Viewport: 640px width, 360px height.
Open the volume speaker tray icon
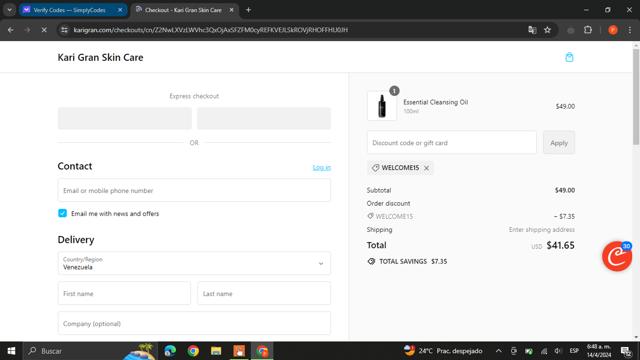pyautogui.click(x=558, y=351)
